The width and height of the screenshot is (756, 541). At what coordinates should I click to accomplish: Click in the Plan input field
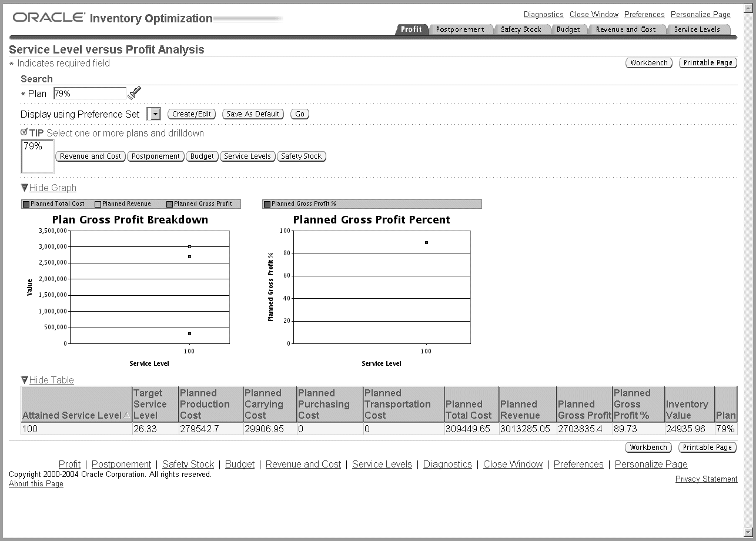tap(90, 93)
